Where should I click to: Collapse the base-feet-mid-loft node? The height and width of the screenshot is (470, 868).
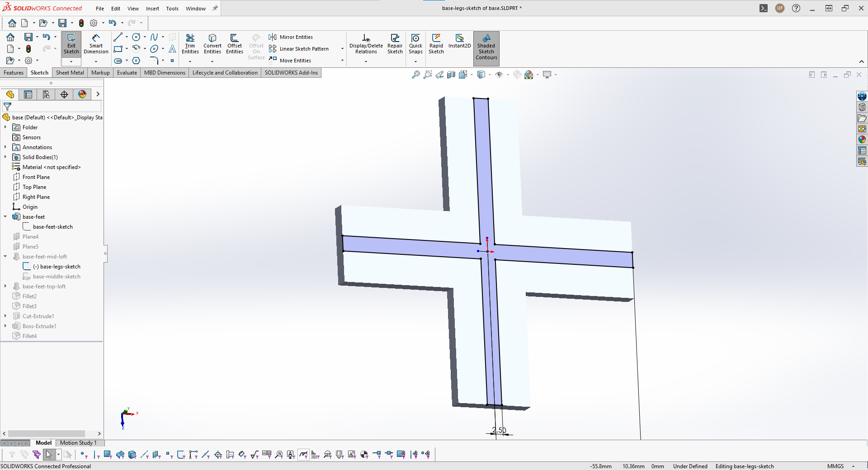(5, 257)
